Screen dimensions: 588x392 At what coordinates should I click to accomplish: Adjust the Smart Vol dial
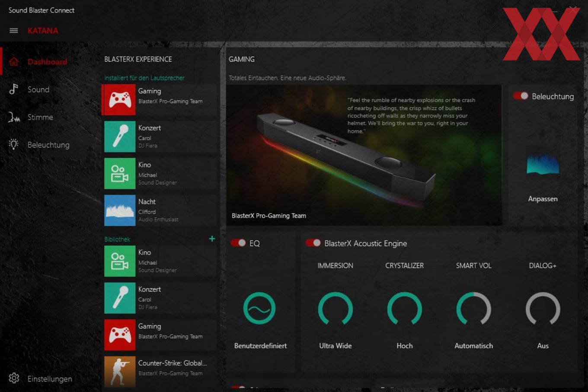click(x=474, y=309)
